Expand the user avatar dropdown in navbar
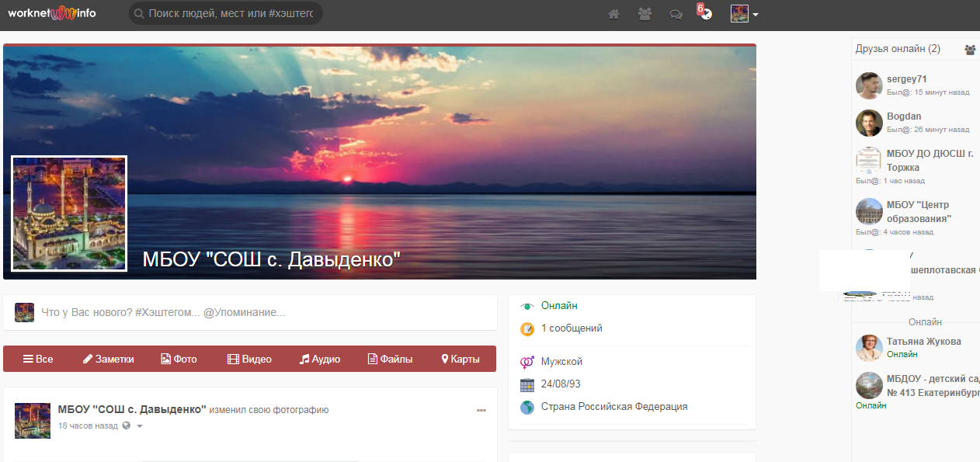The height and width of the screenshot is (462, 980). [745, 14]
